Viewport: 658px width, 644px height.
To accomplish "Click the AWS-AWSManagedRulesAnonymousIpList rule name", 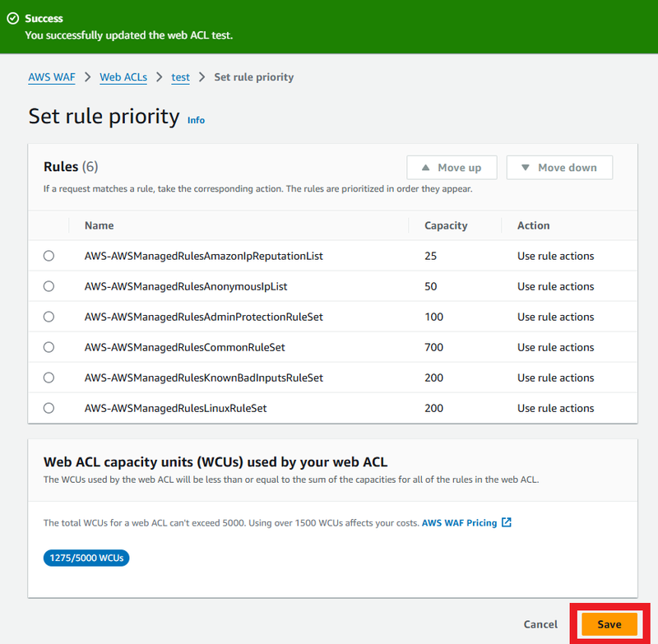I will click(186, 286).
